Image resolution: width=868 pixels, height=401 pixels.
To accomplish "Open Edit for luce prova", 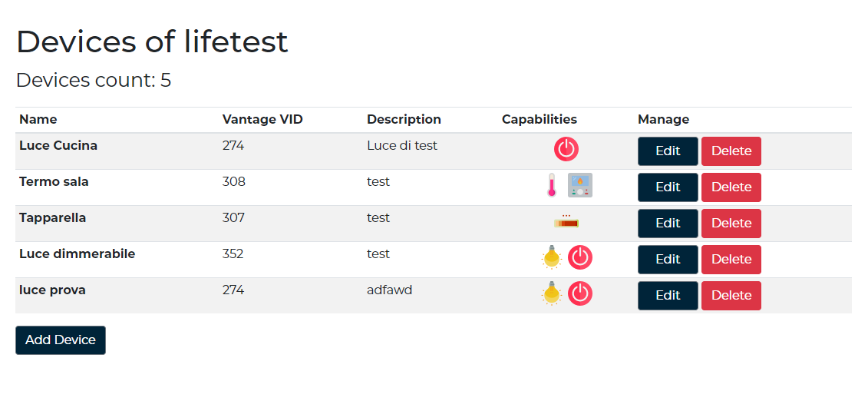I will coord(668,296).
